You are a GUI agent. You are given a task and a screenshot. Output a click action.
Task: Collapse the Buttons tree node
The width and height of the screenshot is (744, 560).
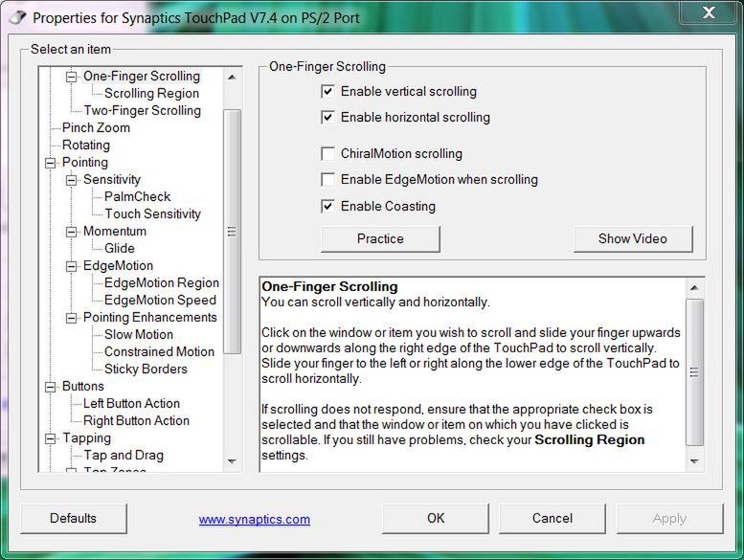click(x=51, y=387)
